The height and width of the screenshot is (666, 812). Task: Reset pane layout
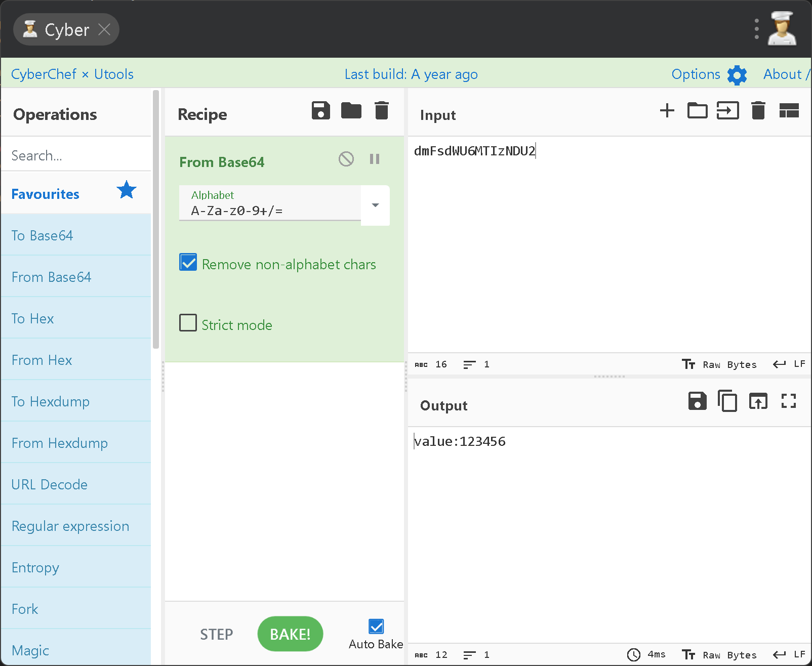[x=789, y=110]
